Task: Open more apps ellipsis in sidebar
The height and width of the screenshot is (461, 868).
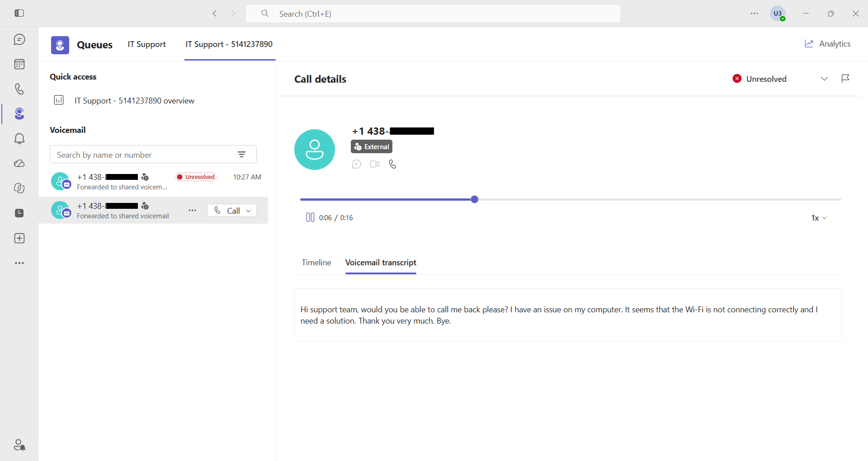Action: 19,263
